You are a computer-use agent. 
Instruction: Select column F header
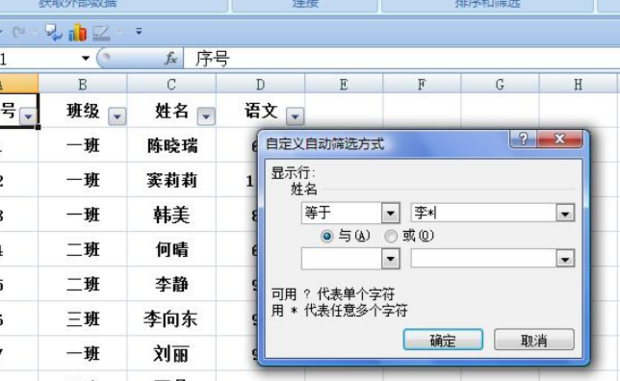click(x=422, y=84)
